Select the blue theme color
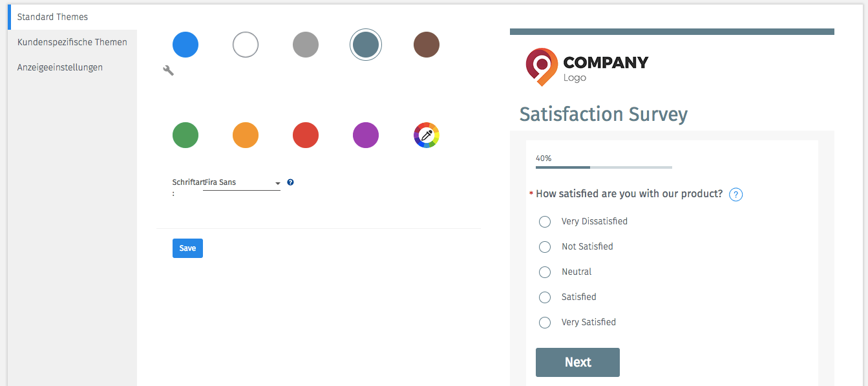Screen dimensions: 868x386 pyautogui.click(x=185, y=45)
